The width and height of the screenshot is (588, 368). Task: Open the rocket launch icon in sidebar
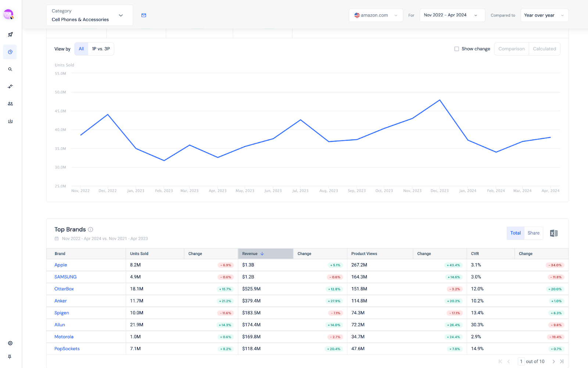point(10,34)
